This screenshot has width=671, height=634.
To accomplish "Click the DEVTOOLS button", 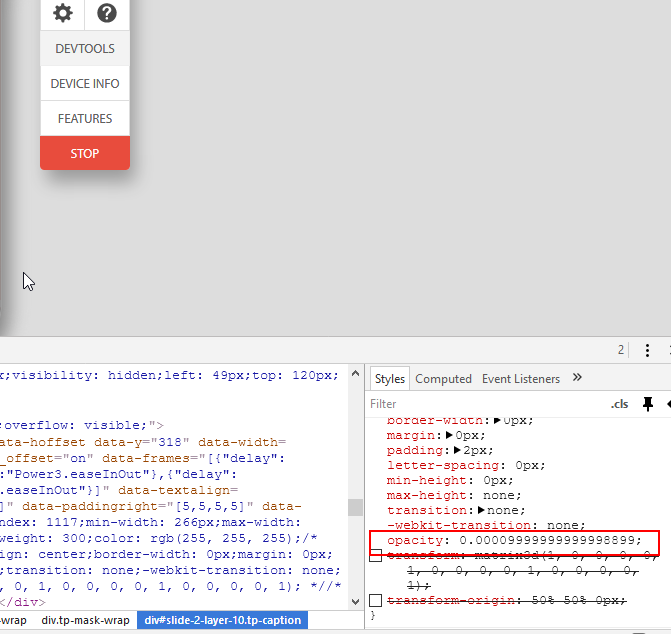I will [x=85, y=49].
